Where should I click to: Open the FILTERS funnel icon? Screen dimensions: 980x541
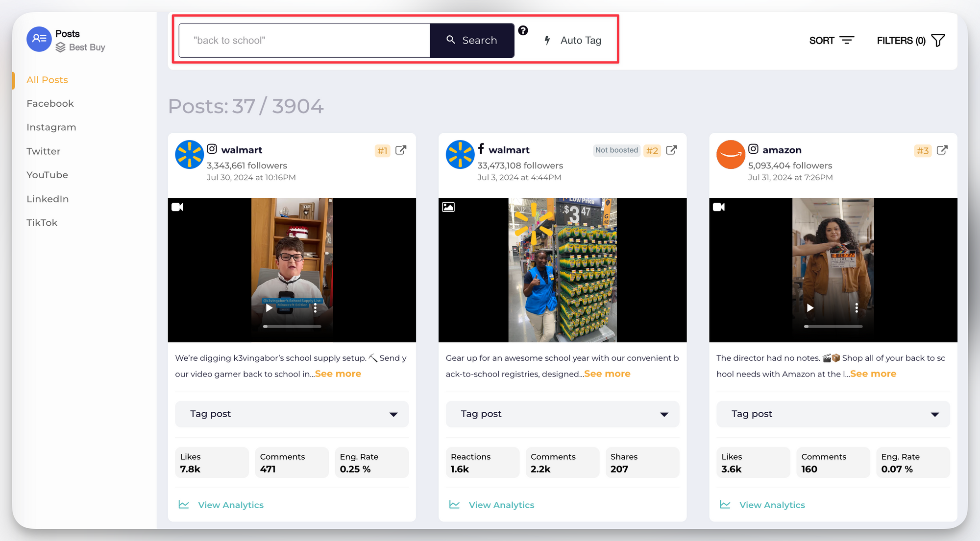(x=938, y=40)
